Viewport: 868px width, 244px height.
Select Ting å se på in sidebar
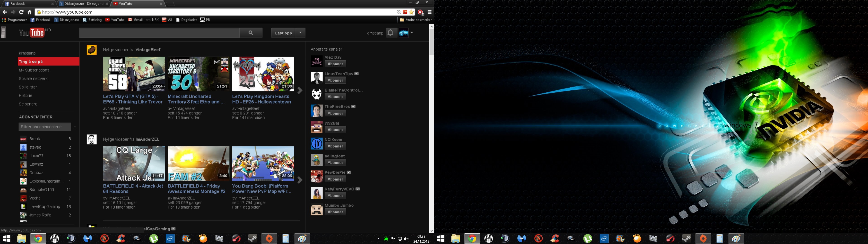point(49,61)
